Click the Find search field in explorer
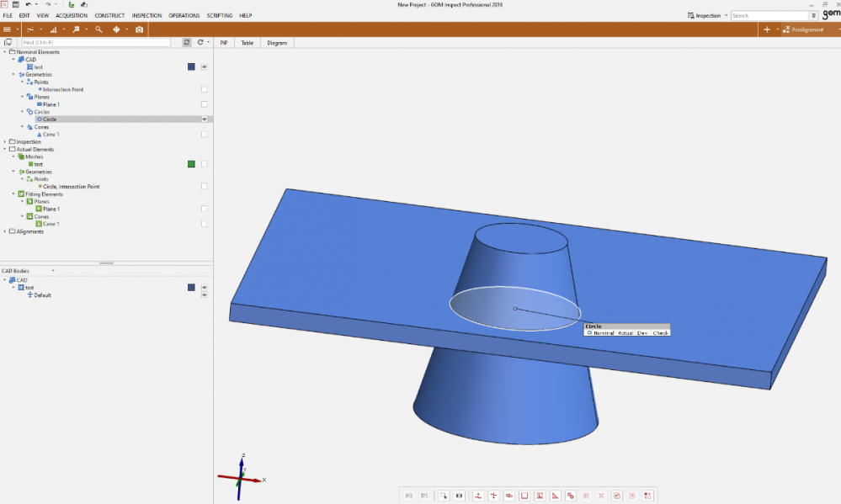The image size is (841, 504). click(94, 42)
